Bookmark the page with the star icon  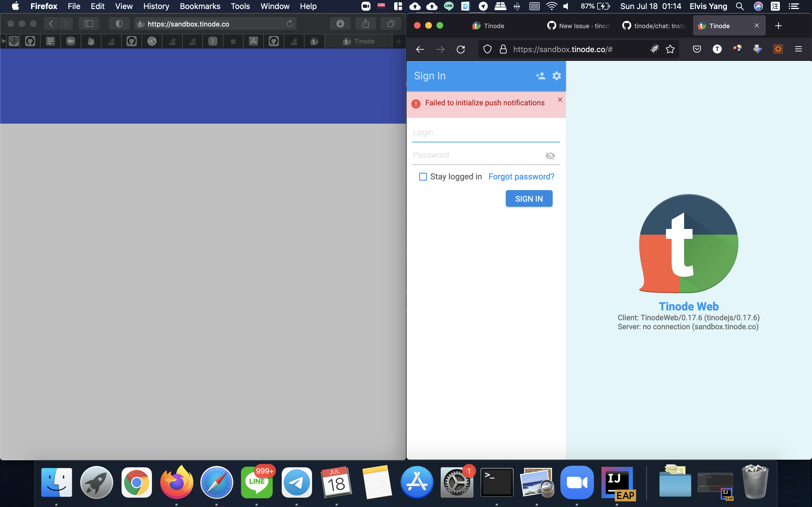[x=670, y=49]
